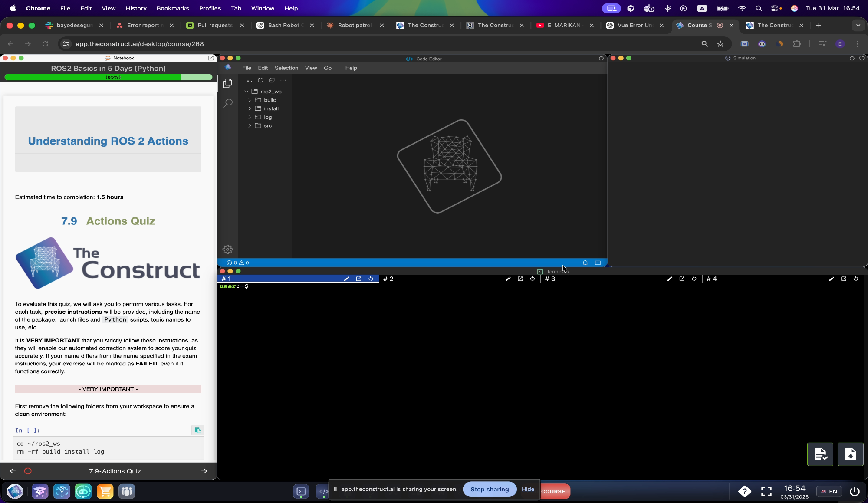Switch to terminal tab #4
The height and width of the screenshot is (503, 868).
pos(712,279)
